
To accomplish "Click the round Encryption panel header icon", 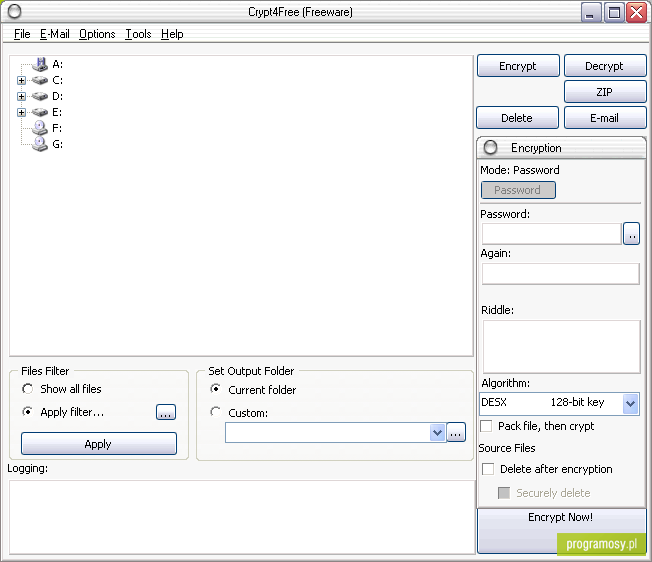I will (491, 147).
